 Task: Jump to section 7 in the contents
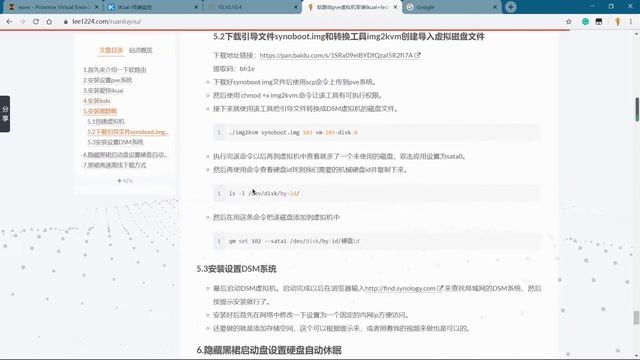(x=114, y=165)
